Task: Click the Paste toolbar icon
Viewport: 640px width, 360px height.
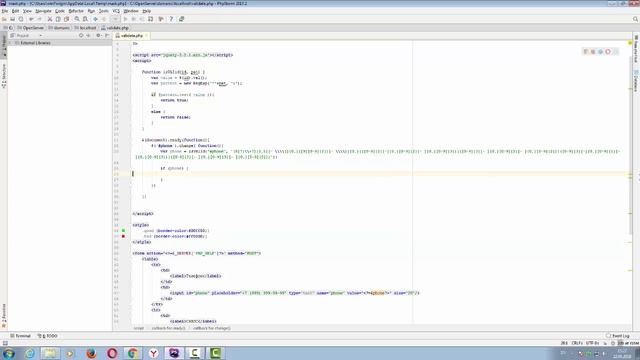Action: point(66,19)
